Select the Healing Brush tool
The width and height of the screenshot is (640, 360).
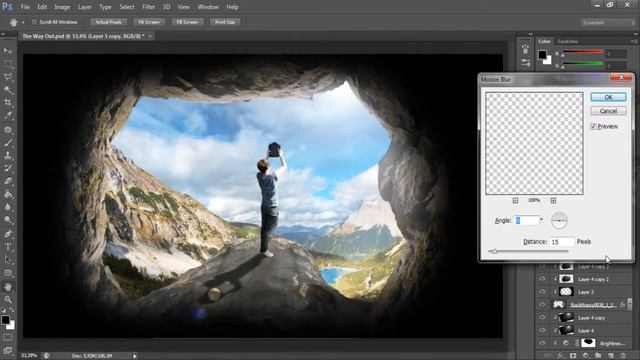click(8, 129)
